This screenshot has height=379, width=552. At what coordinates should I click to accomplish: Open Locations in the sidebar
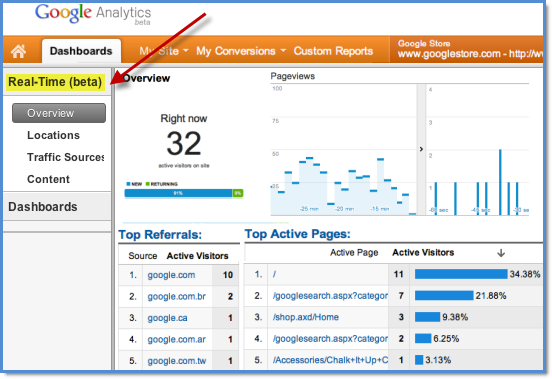(54, 135)
